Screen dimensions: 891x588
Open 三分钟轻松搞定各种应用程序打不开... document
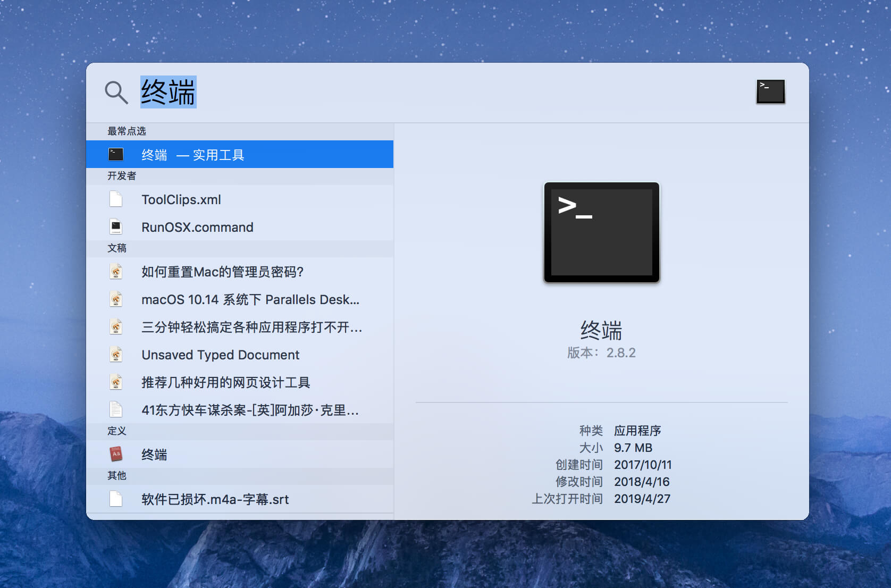240,327
